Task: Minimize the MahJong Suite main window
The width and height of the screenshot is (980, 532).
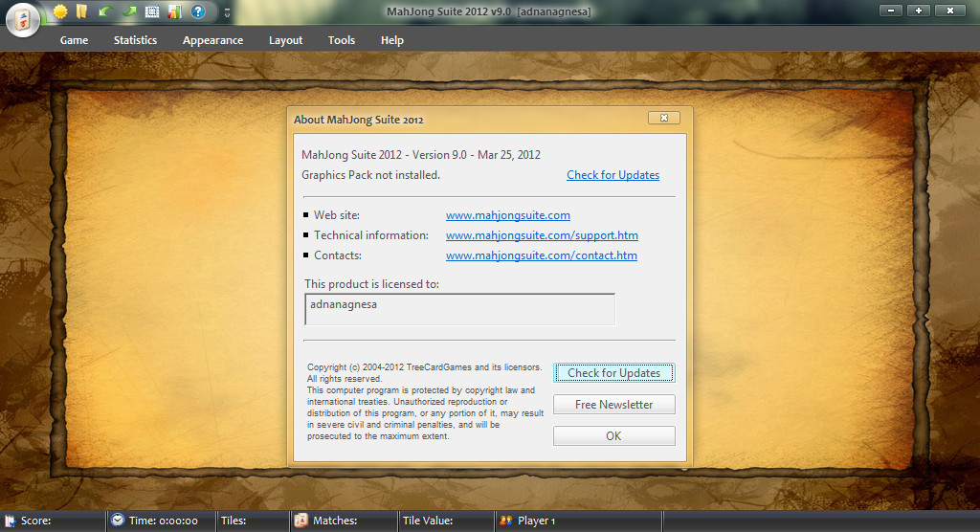Action: coord(890,11)
